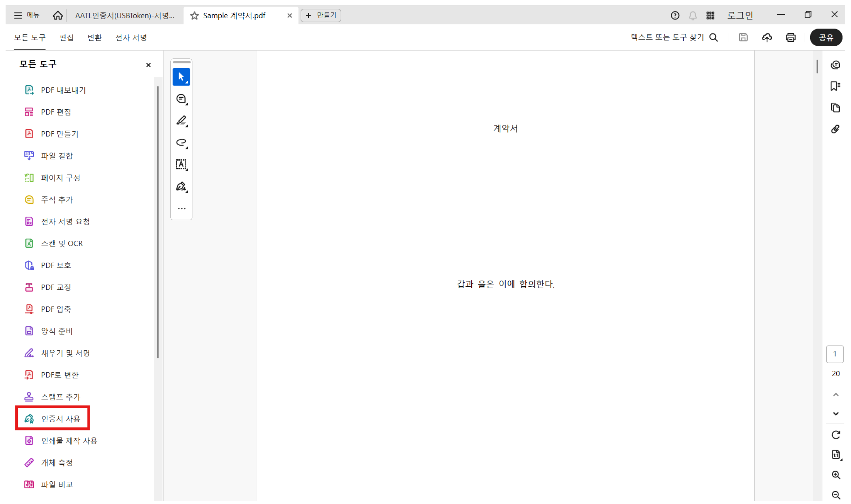851x504 pixels.
Task: Expand more quick tools with the ellipsis
Action: tap(181, 208)
